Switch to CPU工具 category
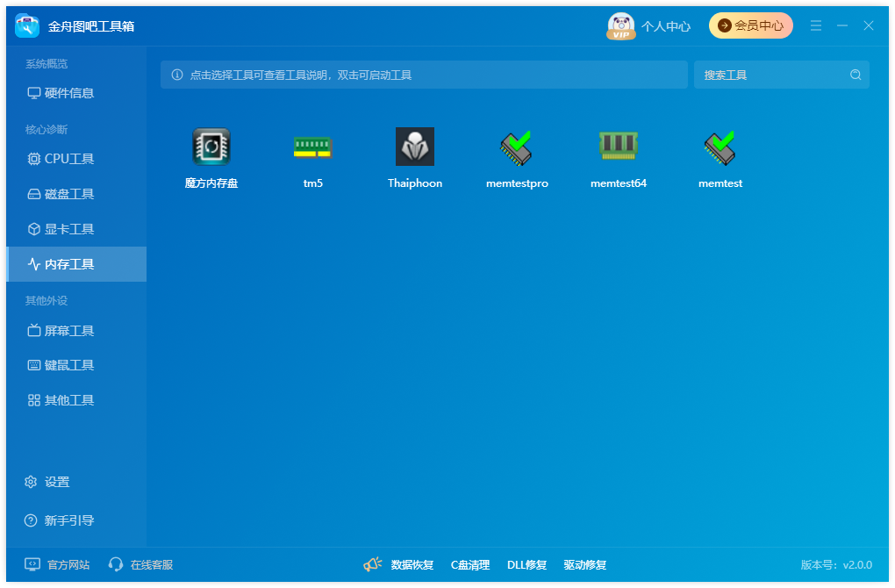 click(x=76, y=159)
